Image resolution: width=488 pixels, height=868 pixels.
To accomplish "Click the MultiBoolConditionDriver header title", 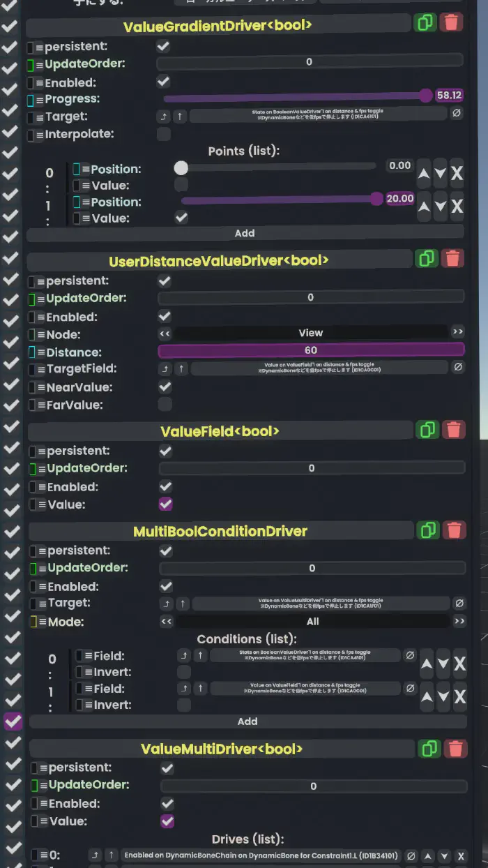I will pyautogui.click(x=220, y=531).
